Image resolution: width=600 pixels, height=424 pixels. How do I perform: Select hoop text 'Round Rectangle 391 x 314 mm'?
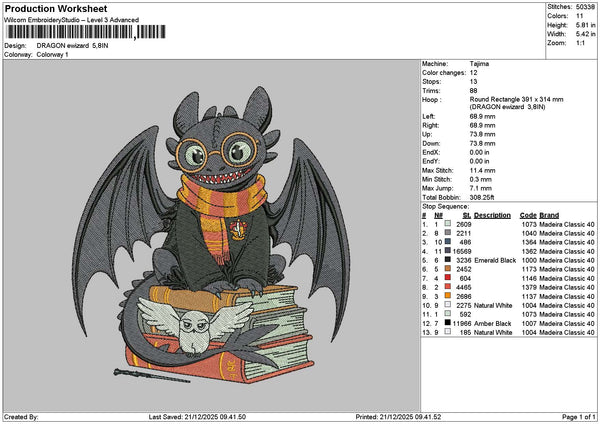point(516,99)
